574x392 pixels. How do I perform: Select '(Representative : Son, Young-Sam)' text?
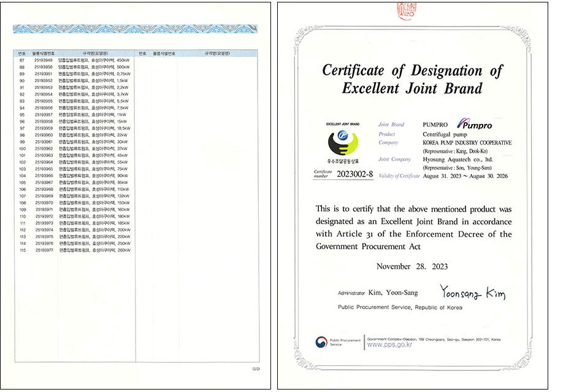point(457,168)
